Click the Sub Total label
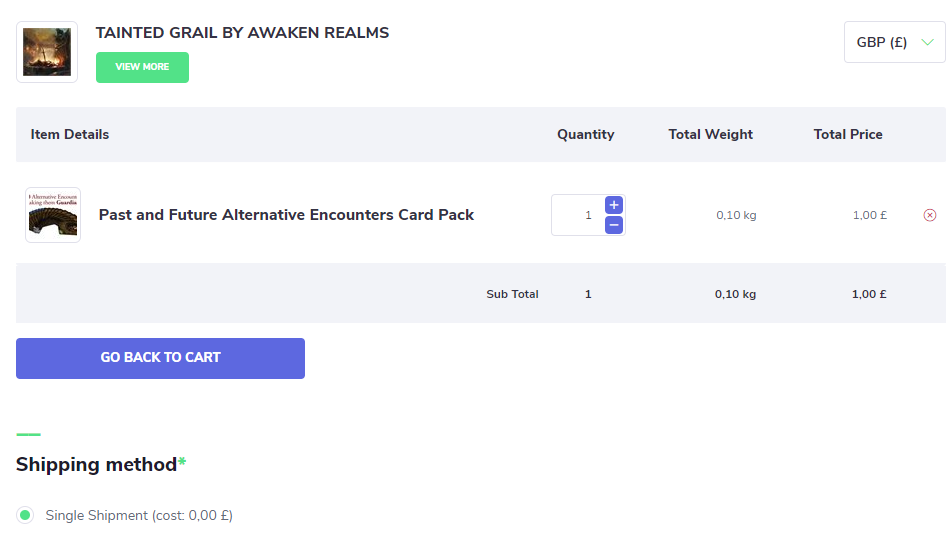This screenshot has width=948, height=549. (512, 294)
